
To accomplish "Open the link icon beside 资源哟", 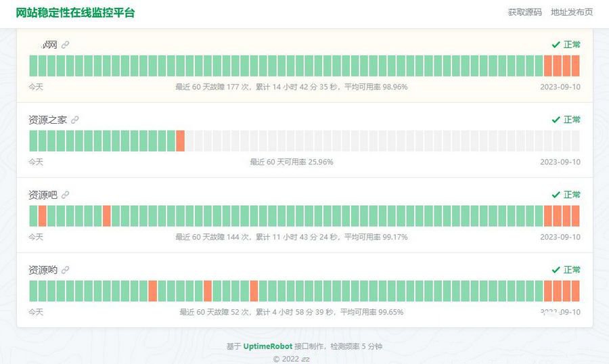I will pos(66,270).
